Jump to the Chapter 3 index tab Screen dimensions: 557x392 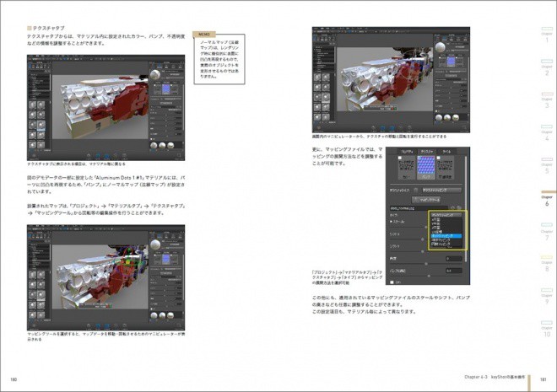coord(547,100)
